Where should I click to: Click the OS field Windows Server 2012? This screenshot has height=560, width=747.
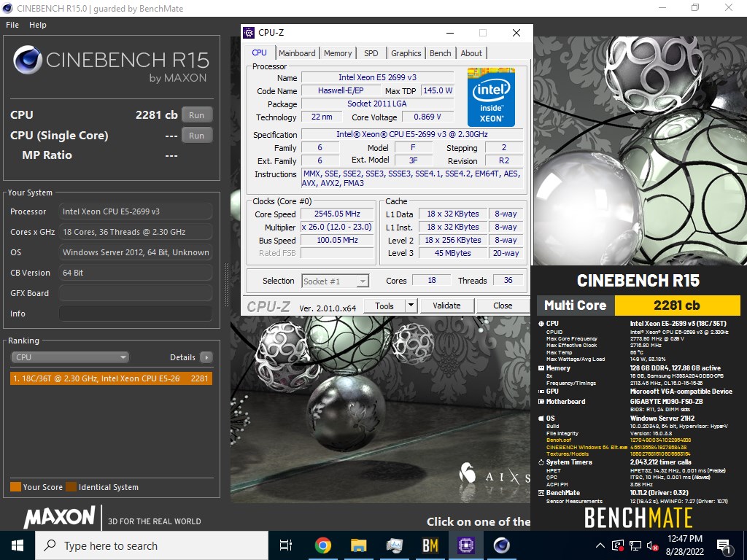136,252
